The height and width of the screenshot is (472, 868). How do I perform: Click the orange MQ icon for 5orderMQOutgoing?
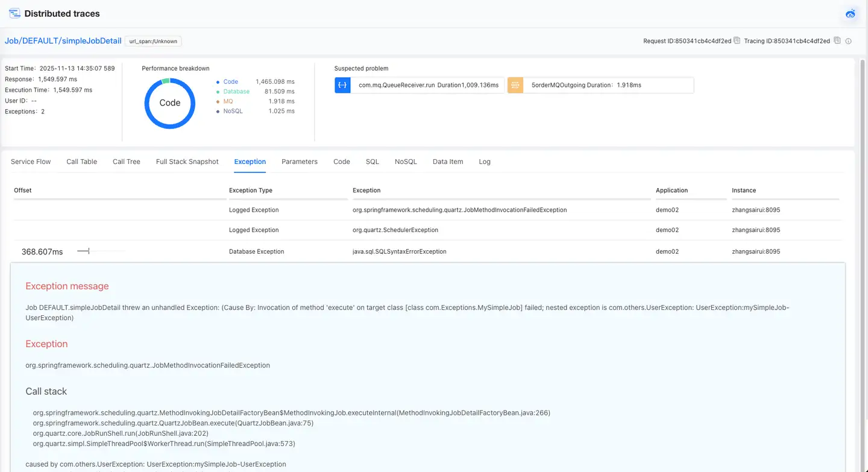pyautogui.click(x=515, y=85)
